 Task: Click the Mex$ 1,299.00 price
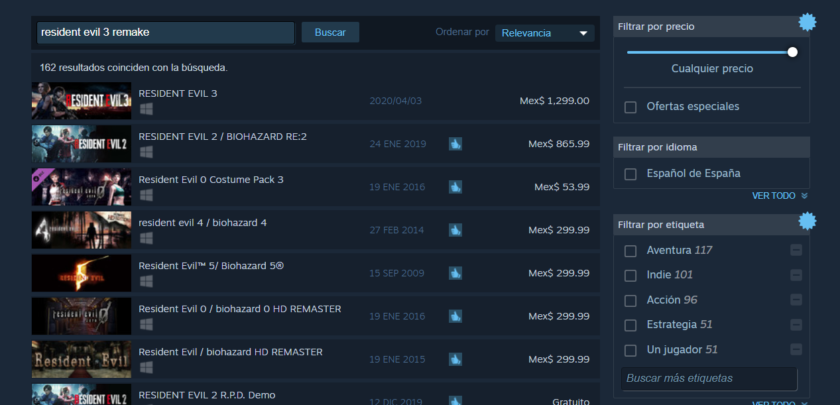[x=554, y=101]
